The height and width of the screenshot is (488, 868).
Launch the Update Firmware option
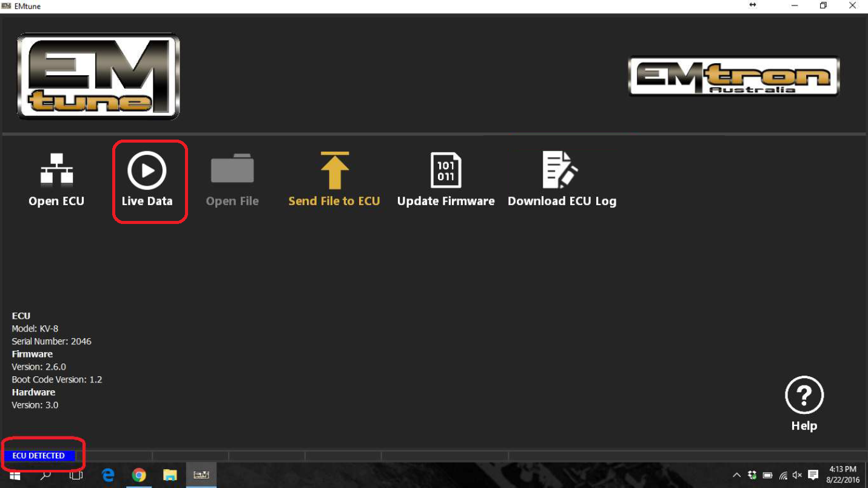pos(446,179)
